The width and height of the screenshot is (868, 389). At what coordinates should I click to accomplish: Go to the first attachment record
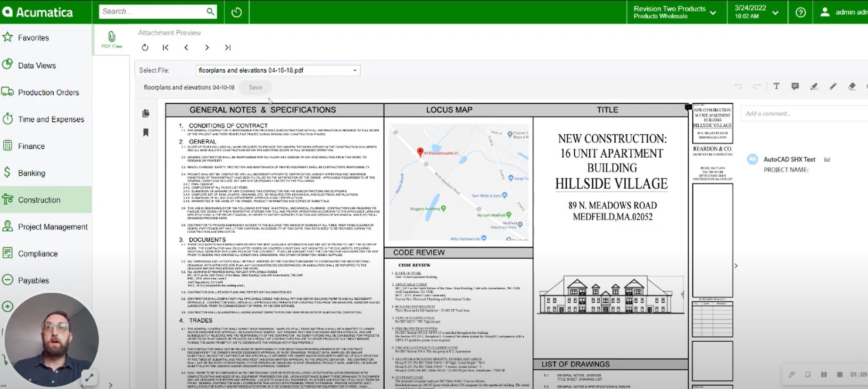165,47
